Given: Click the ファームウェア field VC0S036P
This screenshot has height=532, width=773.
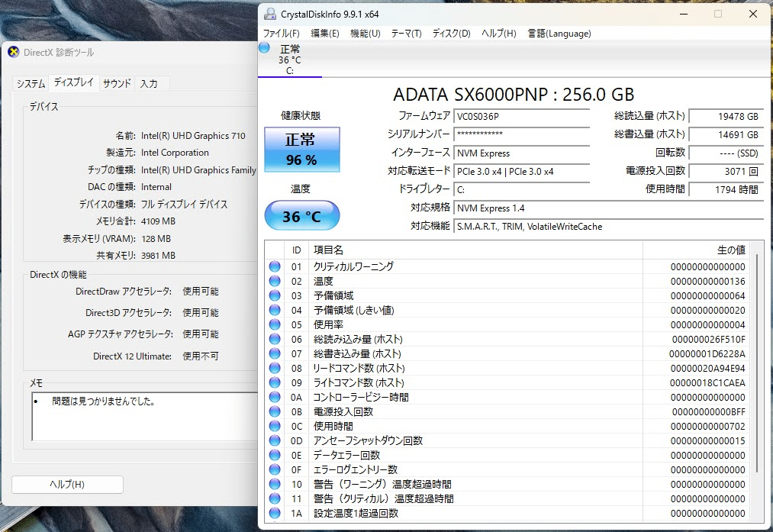Looking at the screenshot, I should pos(522,117).
